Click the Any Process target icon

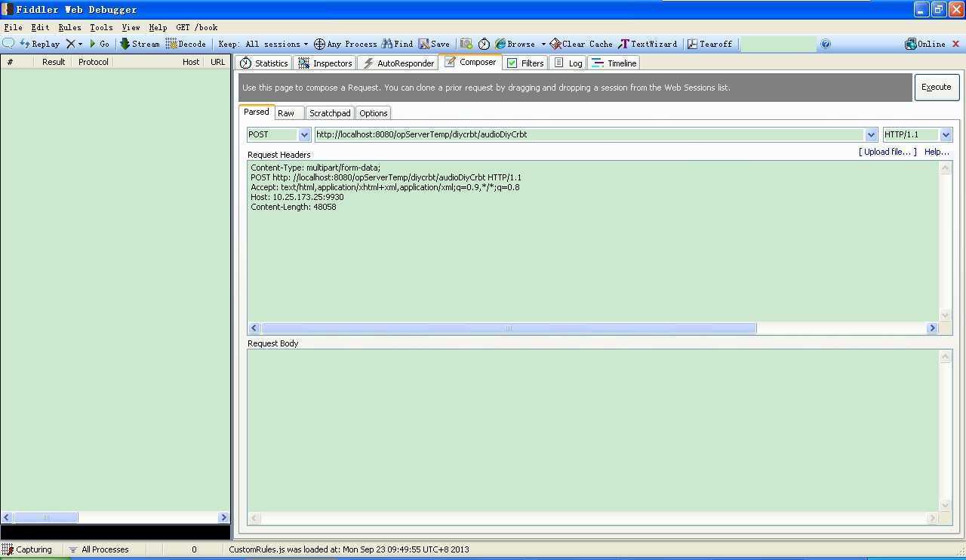coord(345,44)
